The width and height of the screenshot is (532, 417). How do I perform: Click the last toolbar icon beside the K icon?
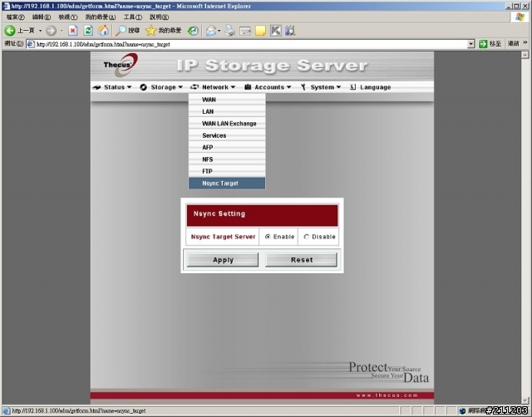point(290,31)
